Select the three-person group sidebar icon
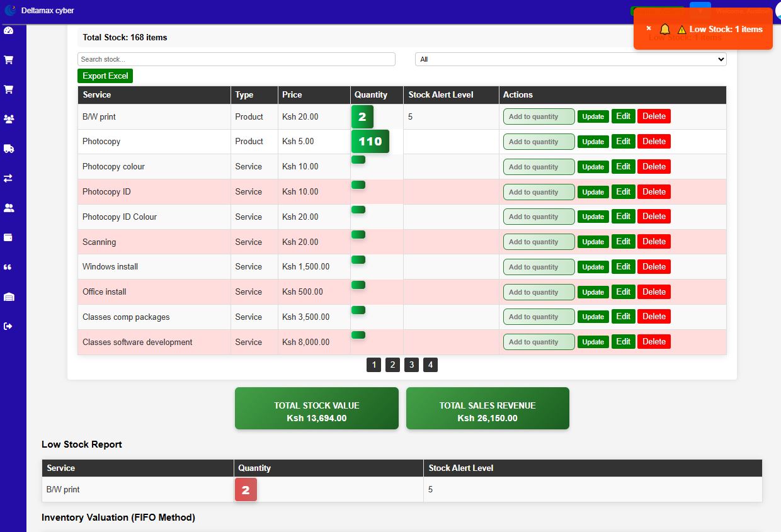This screenshot has height=532, width=781. coord(9,119)
